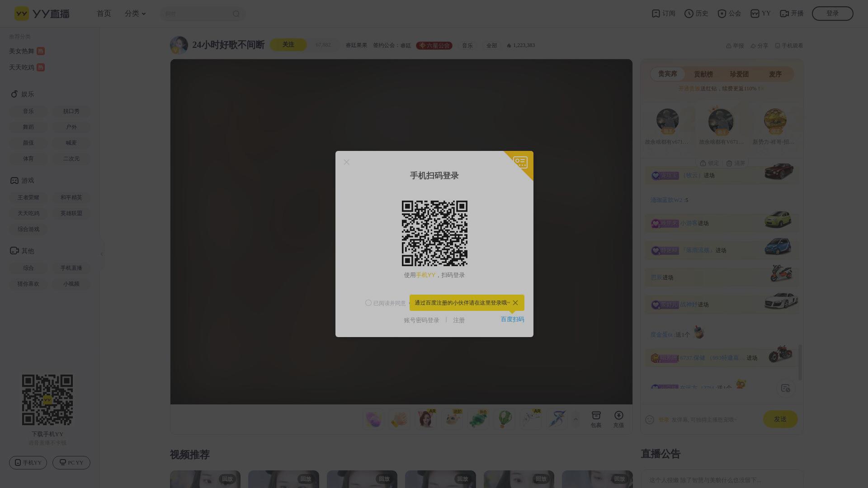Viewport: 868px width, 488px height.
Task: Switch to the 贵宾席 tab
Action: [x=667, y=74]
